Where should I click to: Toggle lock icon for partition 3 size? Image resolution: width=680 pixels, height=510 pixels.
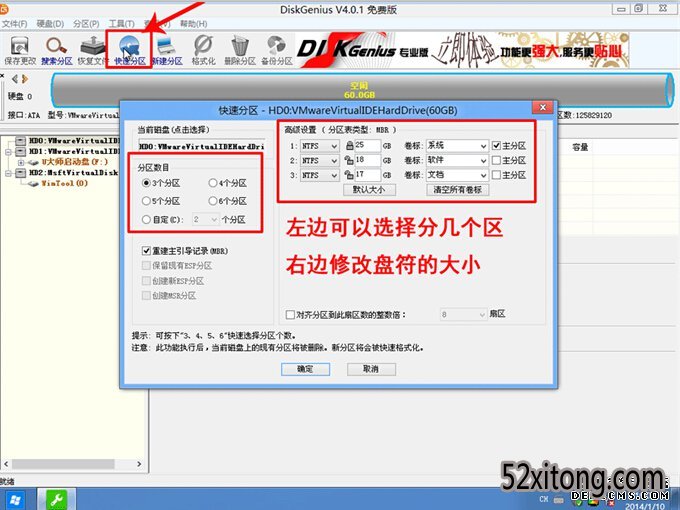[x=349, y=175]
